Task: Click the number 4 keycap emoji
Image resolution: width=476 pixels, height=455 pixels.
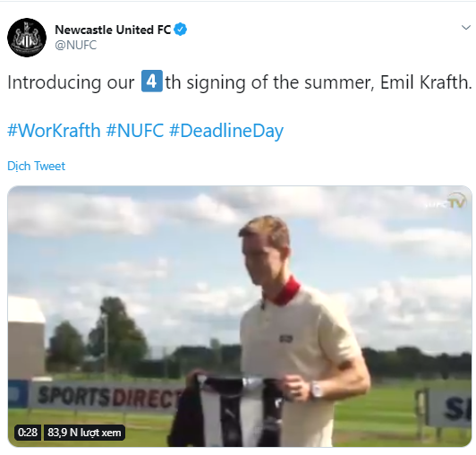Action: (x=152, y=82)
